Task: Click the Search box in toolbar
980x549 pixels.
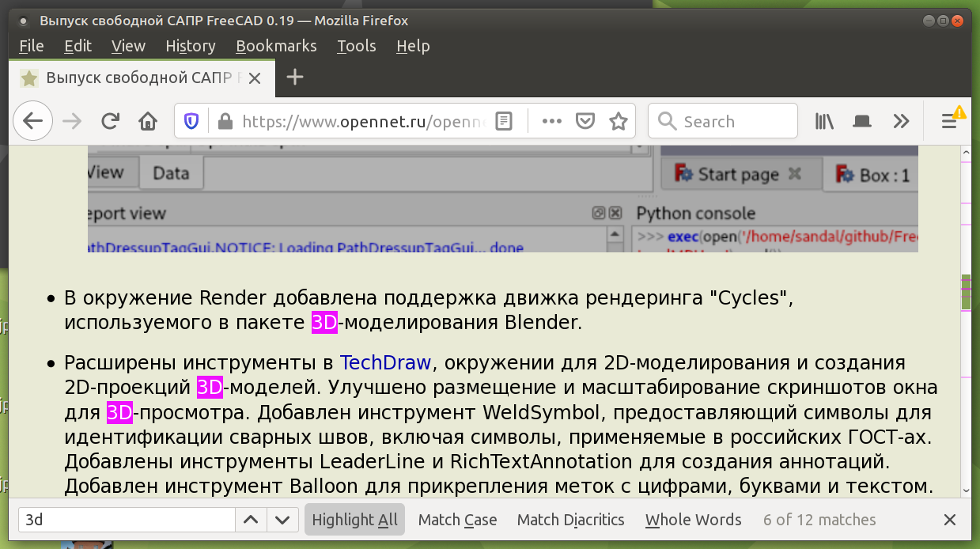Action: click(723, 121)
